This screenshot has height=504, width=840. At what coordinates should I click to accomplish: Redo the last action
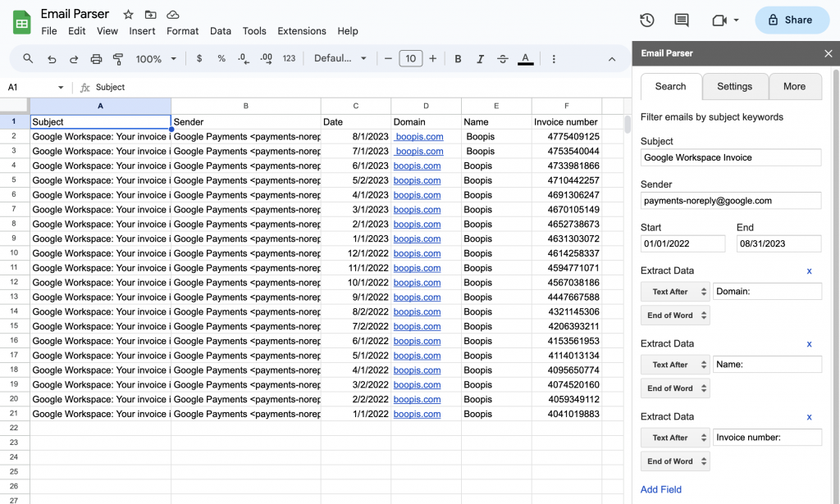[x=74, y=59]
